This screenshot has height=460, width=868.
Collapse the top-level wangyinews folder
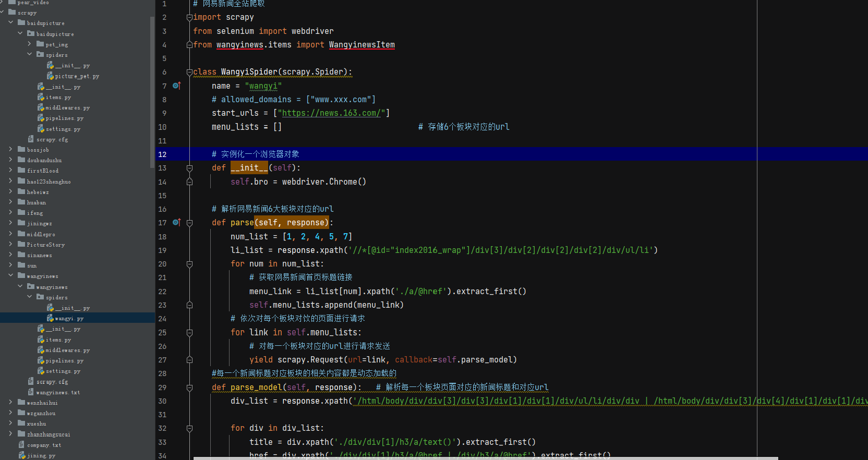[11, 276]
